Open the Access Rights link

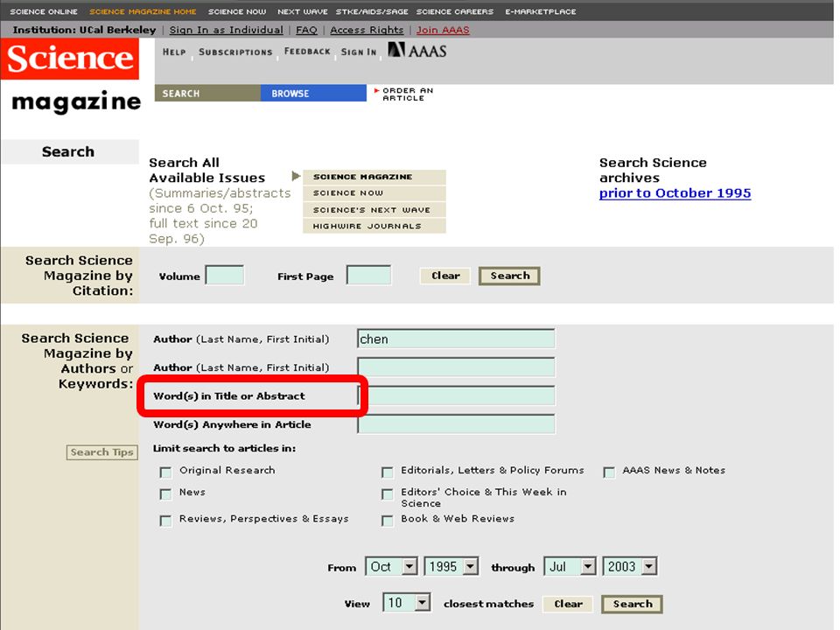(x=367, y=30)
